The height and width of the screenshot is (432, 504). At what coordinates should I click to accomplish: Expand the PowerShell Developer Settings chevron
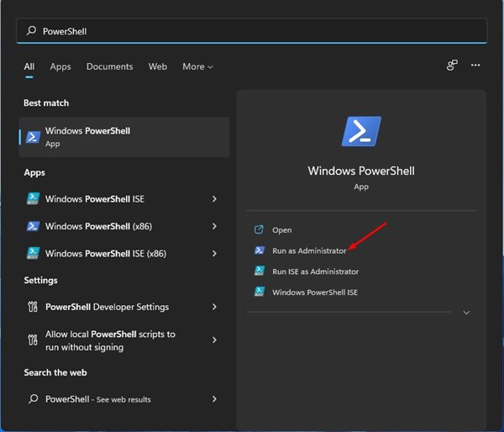214,307
